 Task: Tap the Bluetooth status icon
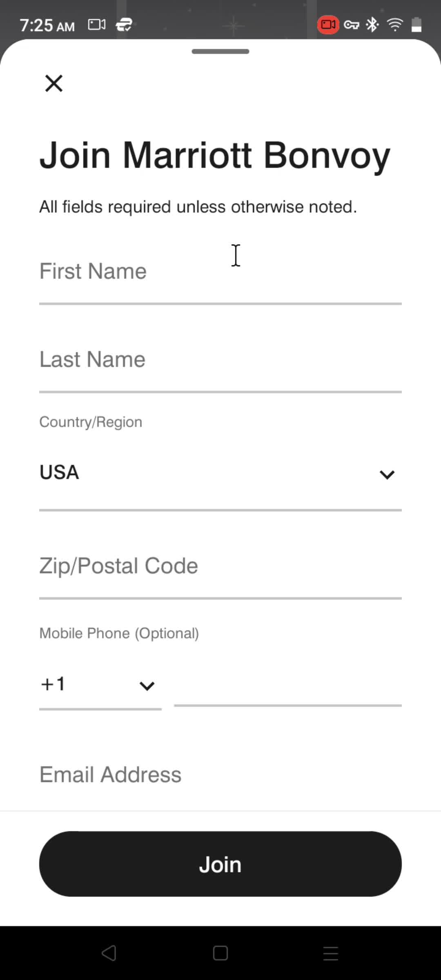(x=372, y=25)
